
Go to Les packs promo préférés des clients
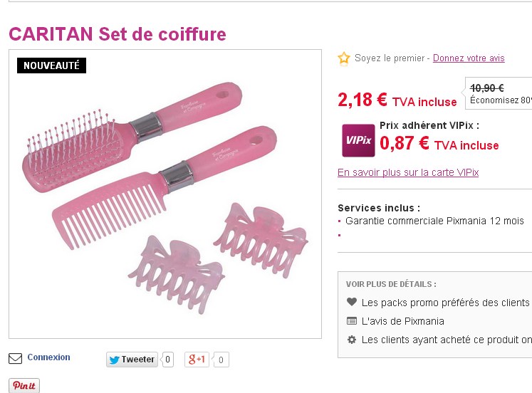(446, 302)
